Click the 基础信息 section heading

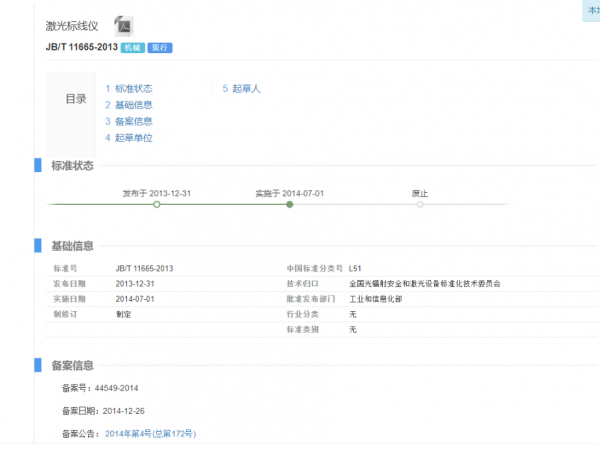pyautogui.click(x=72, y=246)
